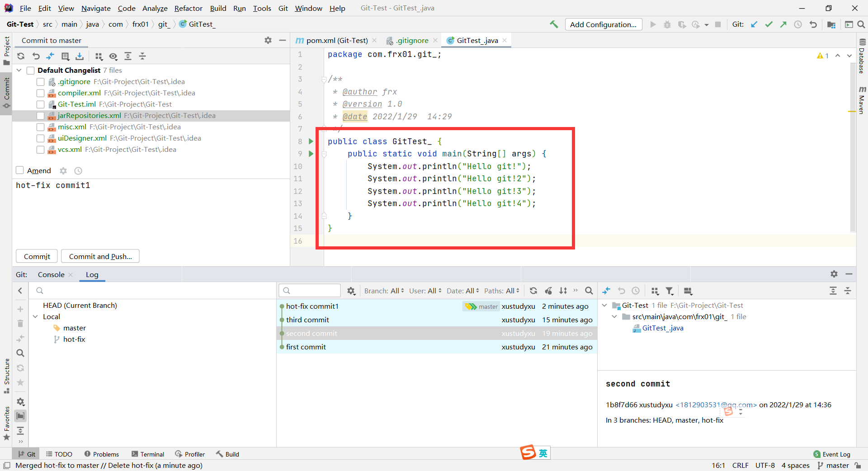The width and height of the screenshot is (868, 471).
Task: Click the commit log search field
Action: [x=310, y=291]
